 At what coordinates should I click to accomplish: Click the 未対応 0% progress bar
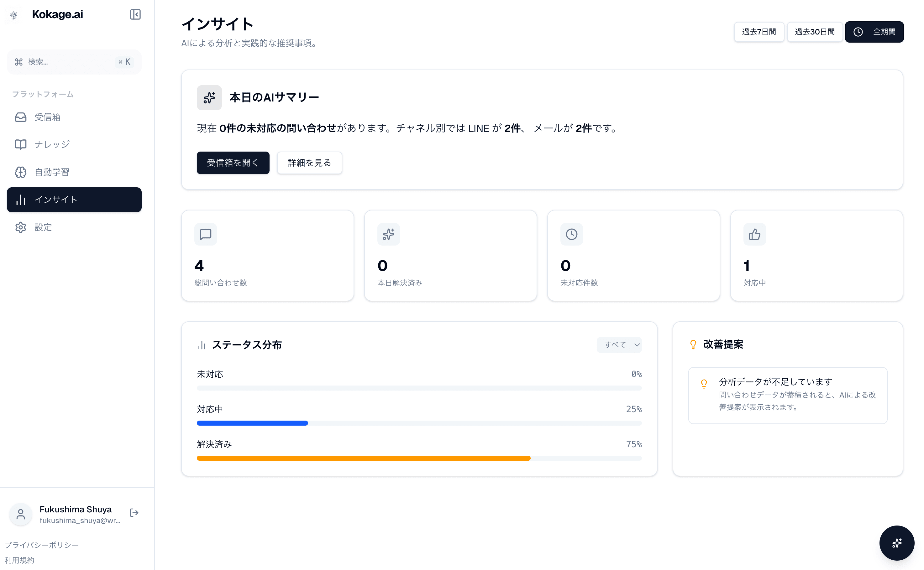point(419,388)
